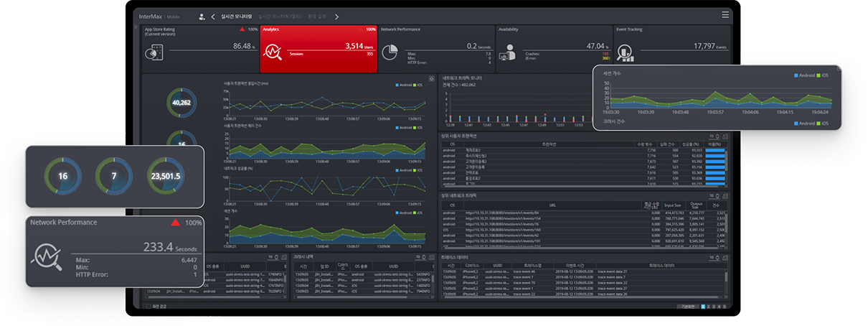Click the App Store Rating card icon
The height and width of the screenshot is (326, 868).
(155, 52)
